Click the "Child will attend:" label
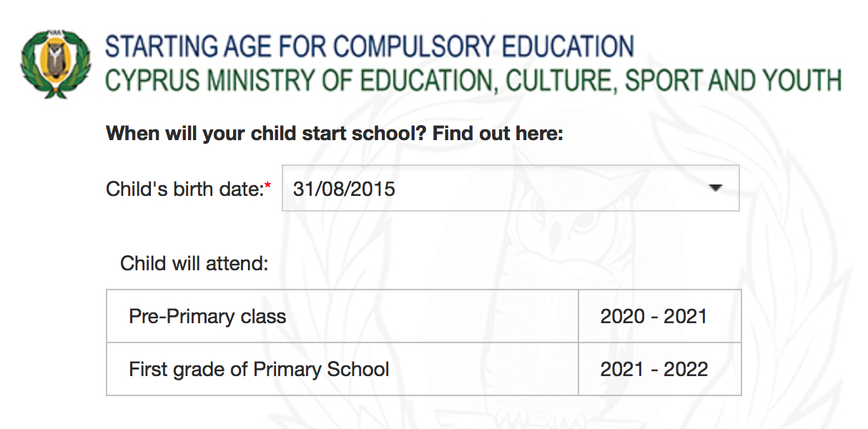 click(x=194, y=263)
